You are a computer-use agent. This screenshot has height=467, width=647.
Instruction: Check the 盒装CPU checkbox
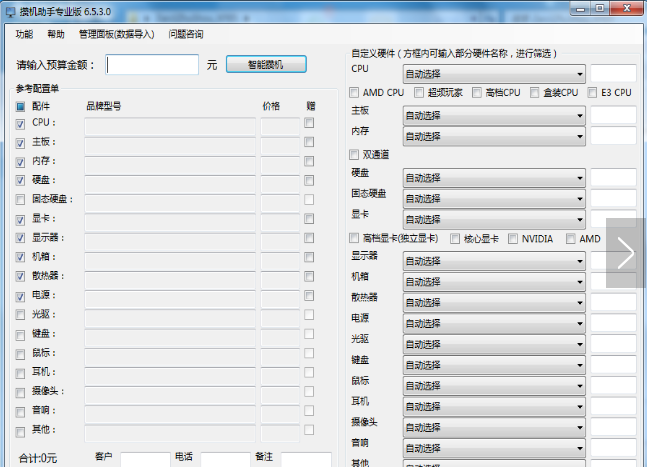534,92
